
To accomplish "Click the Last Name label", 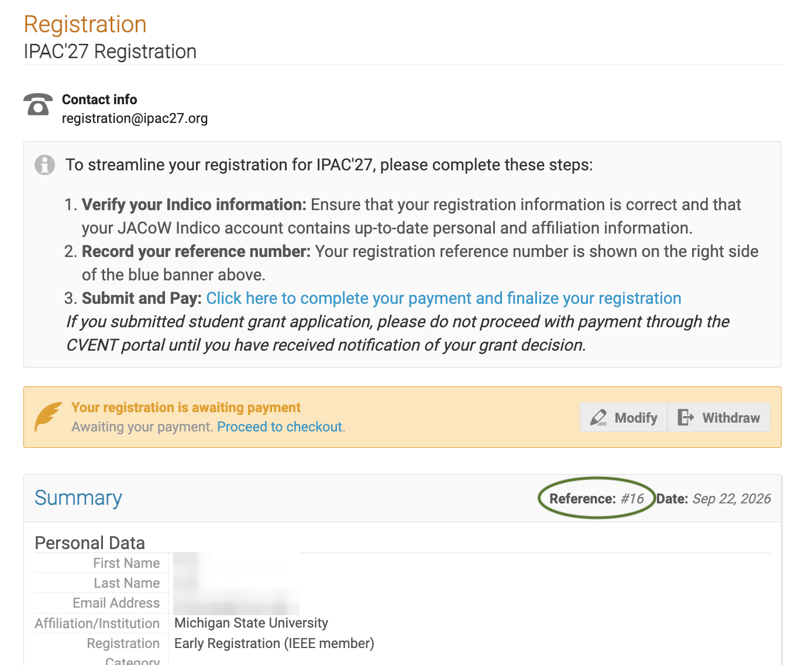I will click(127, 583).
